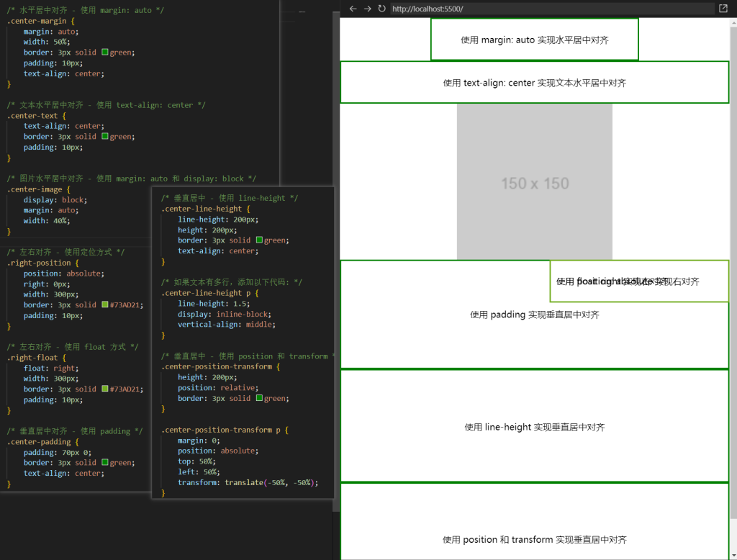Image resolution: width=737 pixels, height=560 pixels.
Task: Click green swatch in .center-line-height rule
Action: tap(260, 240)
